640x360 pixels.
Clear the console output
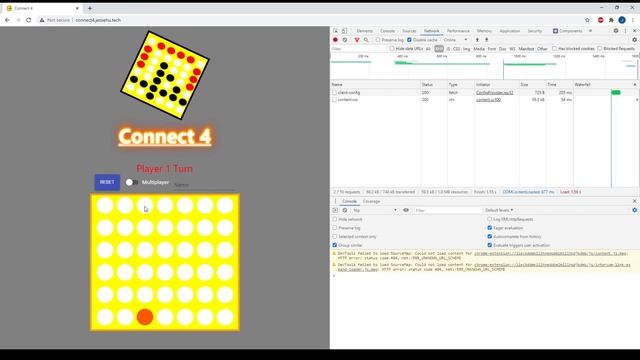click(345, 210)
